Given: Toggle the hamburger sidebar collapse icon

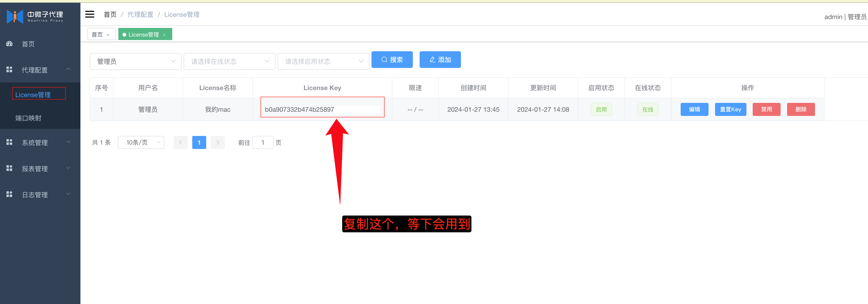Looking at the screenshot, I should tap(90, 14).
